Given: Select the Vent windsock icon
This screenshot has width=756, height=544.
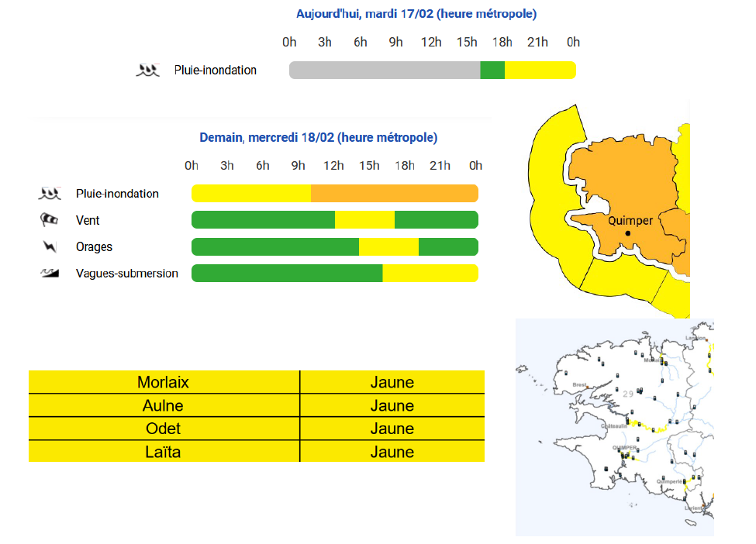Looking at the screenshot, I should pos(50,220).
